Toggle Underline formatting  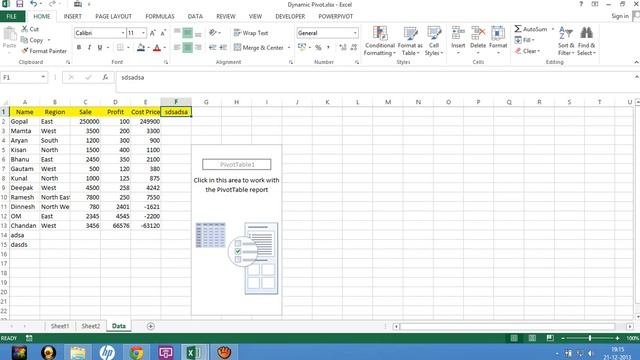pyautogui.click(x=100, y=47)
